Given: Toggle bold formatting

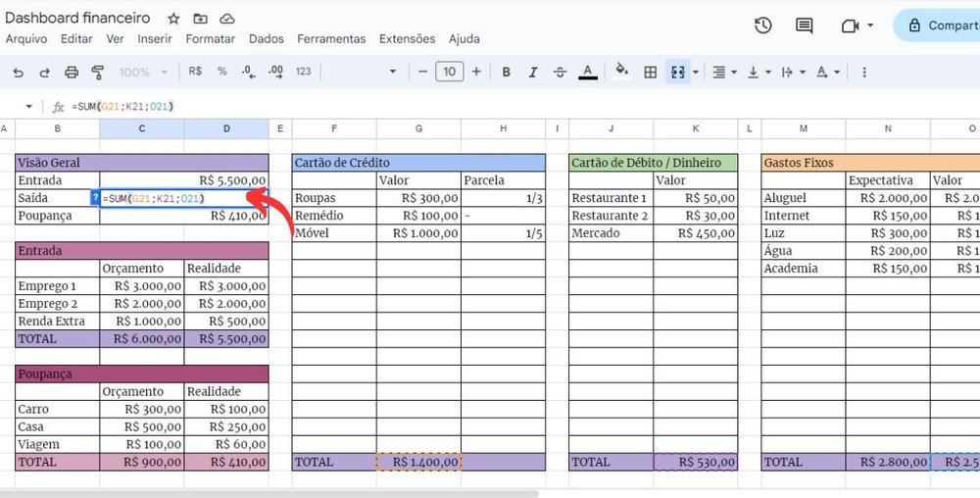Looking at the screenshot, I should (x=507, y=73).
